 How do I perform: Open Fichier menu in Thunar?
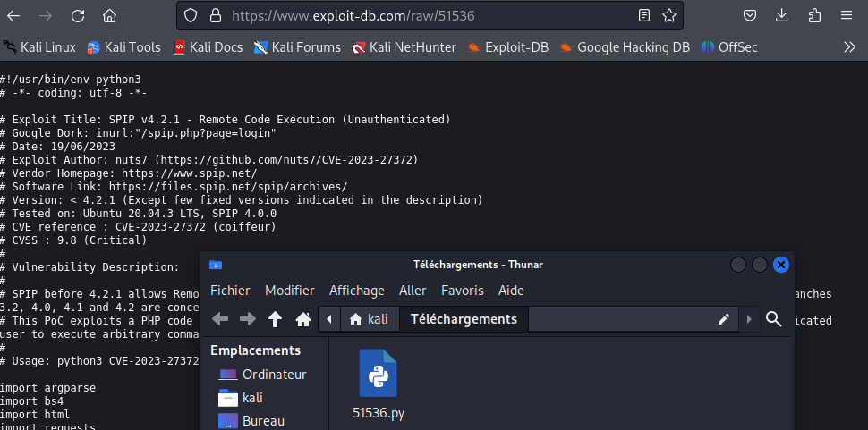(230, 291)
